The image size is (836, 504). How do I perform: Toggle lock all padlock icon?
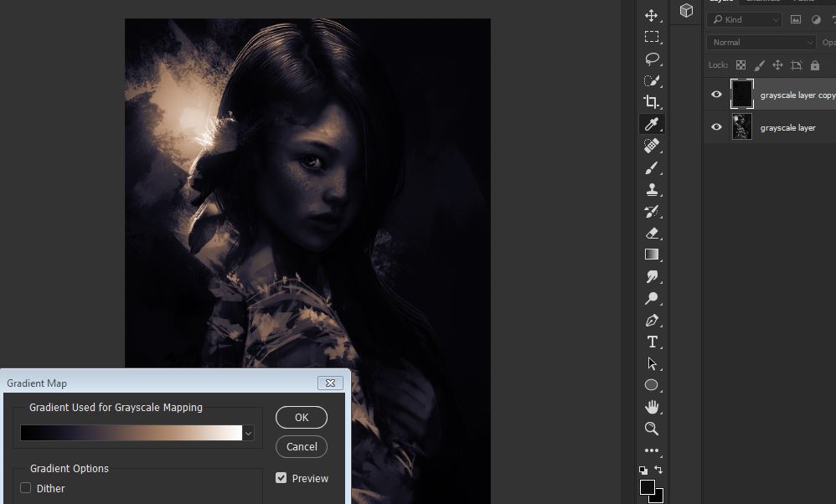(815, 65)
